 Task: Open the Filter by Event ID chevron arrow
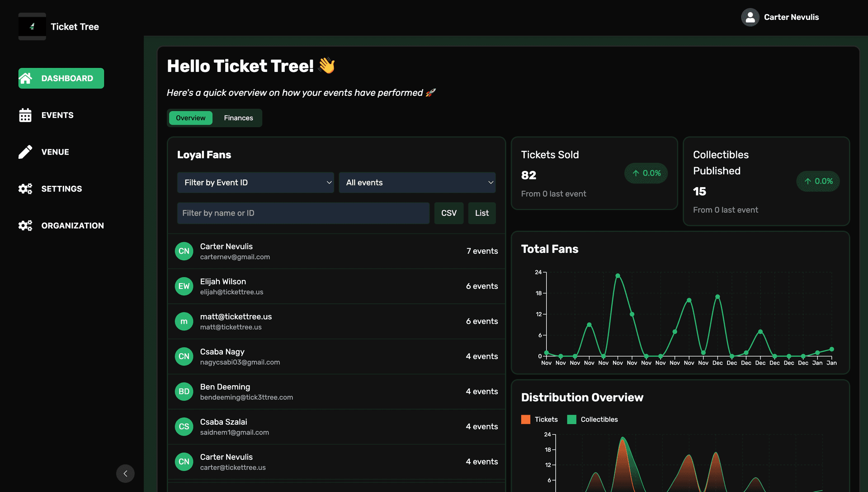pos(329,182)
